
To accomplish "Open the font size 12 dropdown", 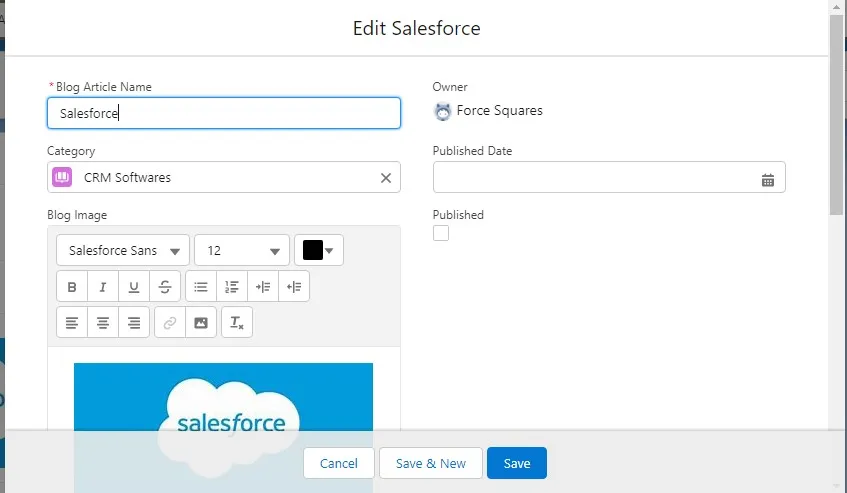I will pyautogui.click(x=242, y=251).
